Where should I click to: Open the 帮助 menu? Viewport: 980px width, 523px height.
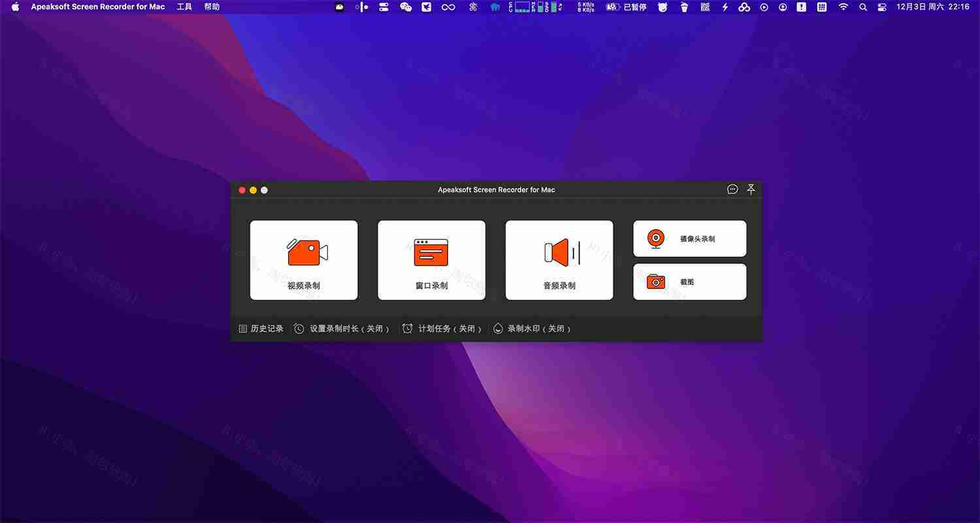pyautogui.click(x=210, y=7)
